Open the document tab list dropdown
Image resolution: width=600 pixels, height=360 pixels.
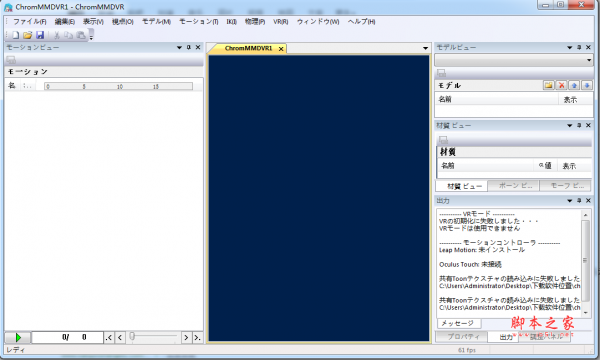pyautogui.click(x=425, y=48)
